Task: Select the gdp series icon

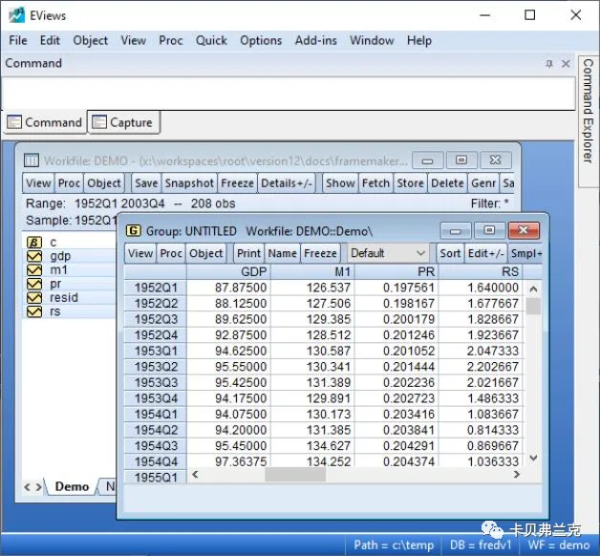Action: click(33, 256)
